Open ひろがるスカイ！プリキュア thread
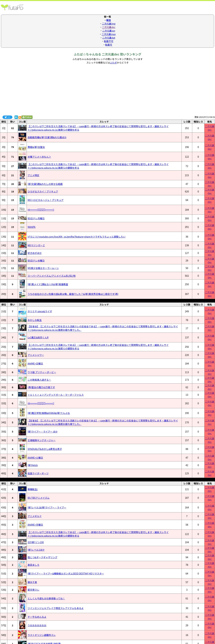The height and width of the screenshot is (644, 215). tap(43, 191)
